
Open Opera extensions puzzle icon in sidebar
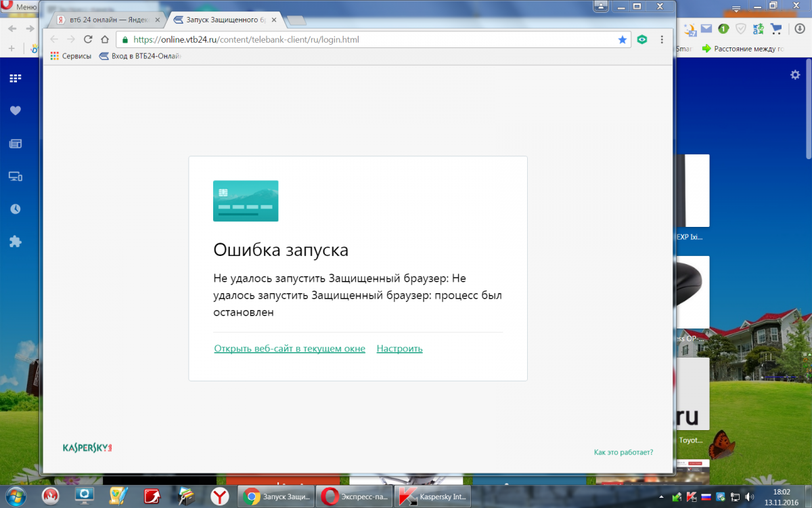[x=15, y=241]
